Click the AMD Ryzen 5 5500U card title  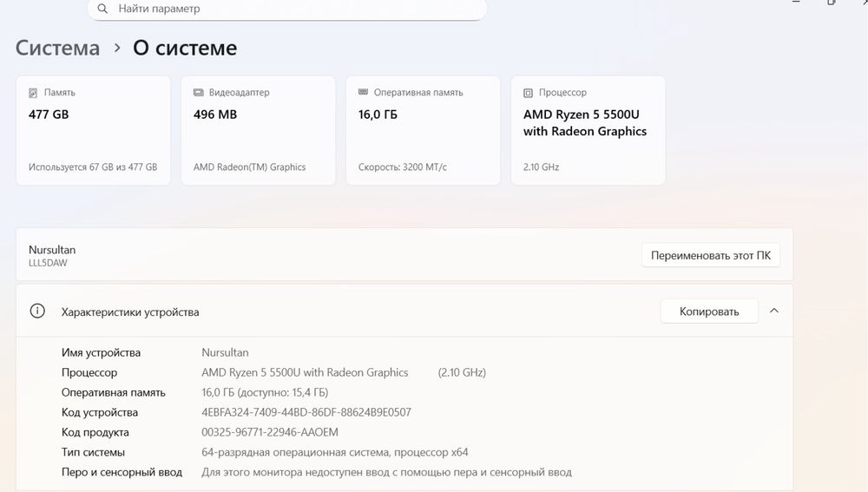[x=585, y=123]
